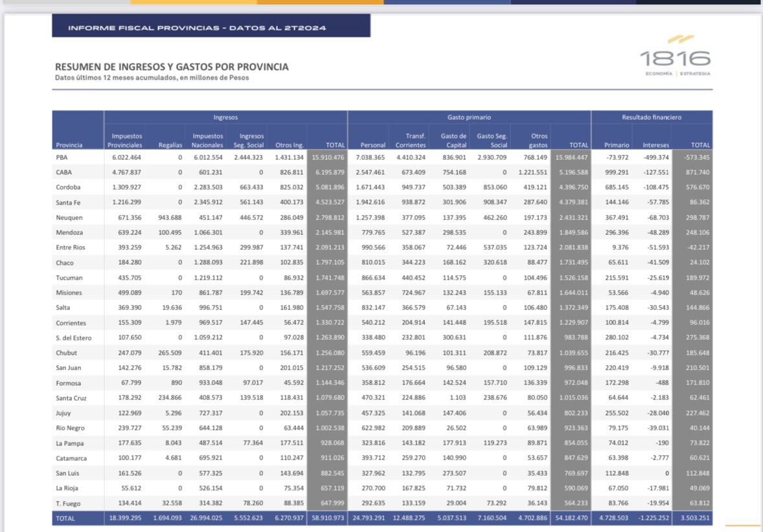Select the Corrientes row label

(71, 323)
